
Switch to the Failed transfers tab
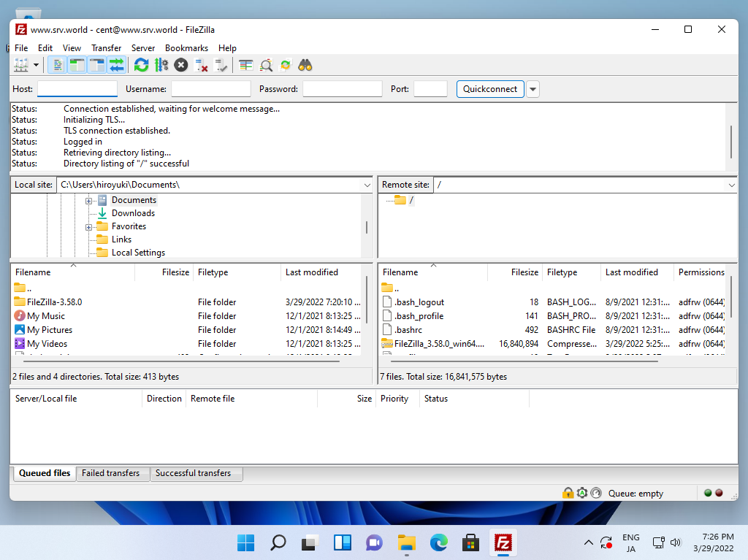(111, 473)
